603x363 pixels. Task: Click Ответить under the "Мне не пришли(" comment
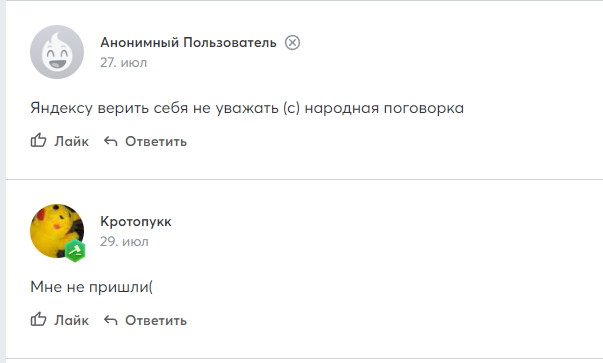(156, 320)
